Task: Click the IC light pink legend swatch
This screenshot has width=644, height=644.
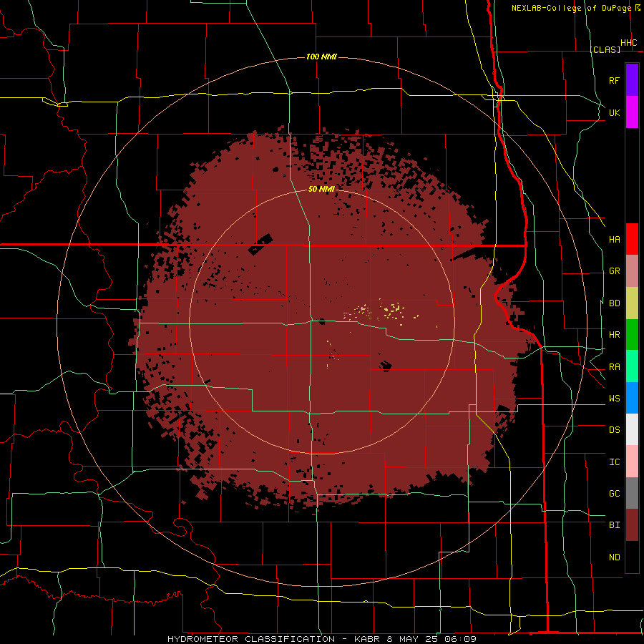Action: pyautogui.click(x=632, y=462)
